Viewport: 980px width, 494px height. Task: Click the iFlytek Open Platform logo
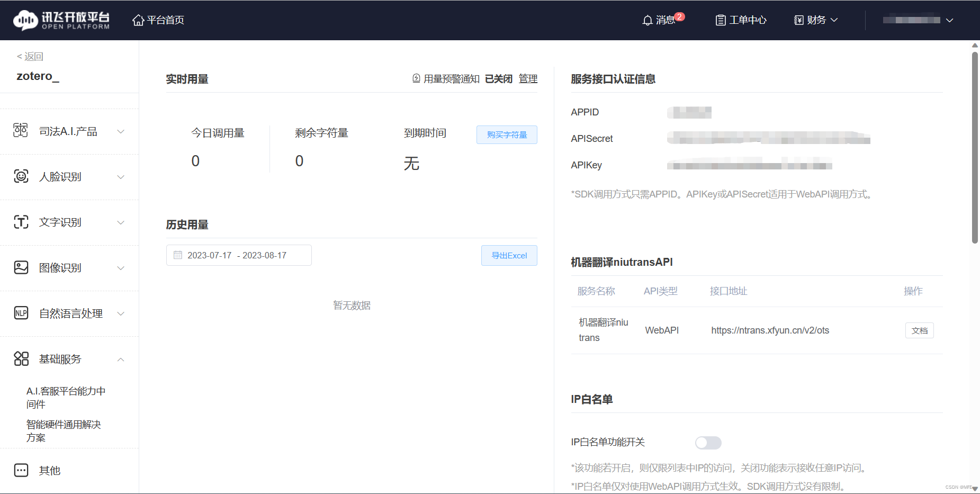61,20
